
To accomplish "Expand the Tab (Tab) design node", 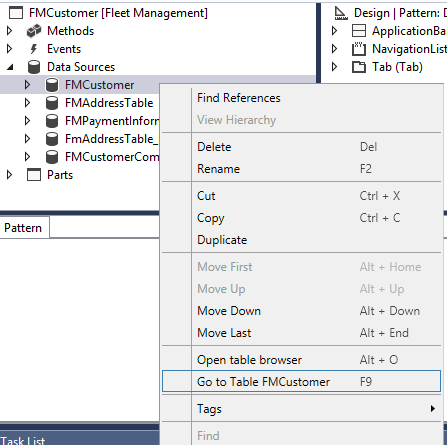I will pyautogui.click(x=334, y=67).
